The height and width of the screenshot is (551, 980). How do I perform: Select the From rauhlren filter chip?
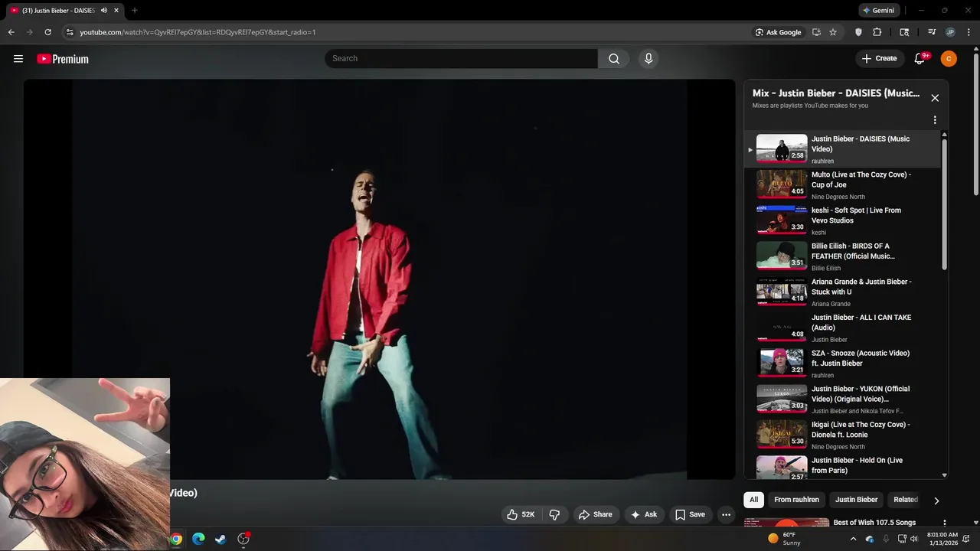click(x=796, y=500)
